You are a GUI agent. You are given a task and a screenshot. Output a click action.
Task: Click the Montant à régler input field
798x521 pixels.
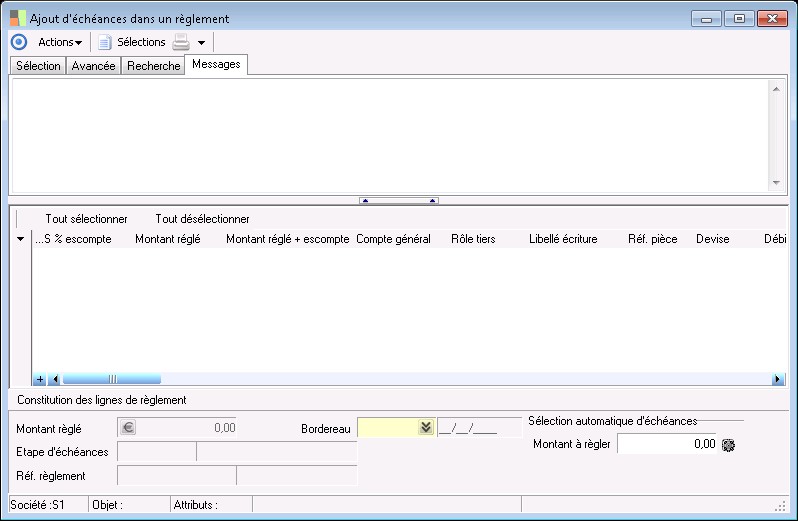tap(666, 444)
